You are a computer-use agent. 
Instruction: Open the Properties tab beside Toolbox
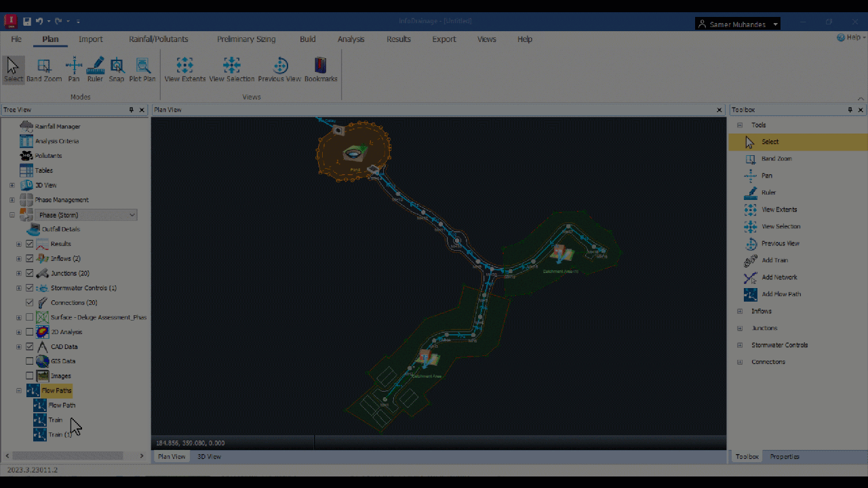tap(785, 457)
